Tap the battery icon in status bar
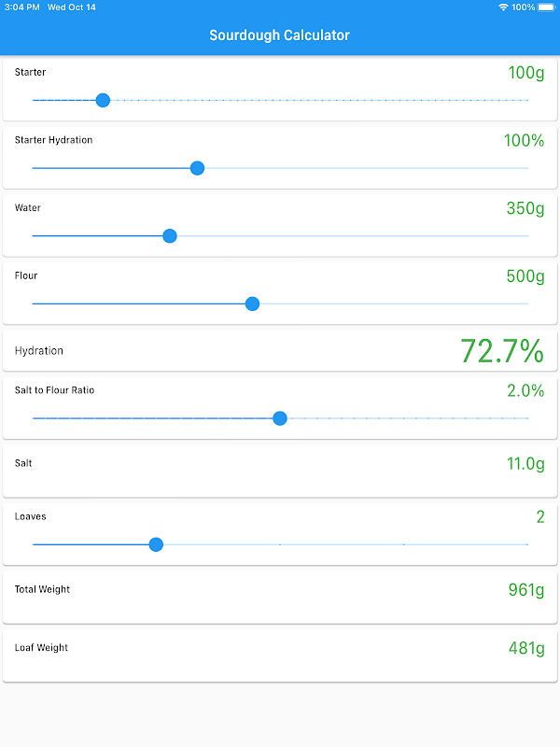This screenshot has height=747, width=560. 546,7
